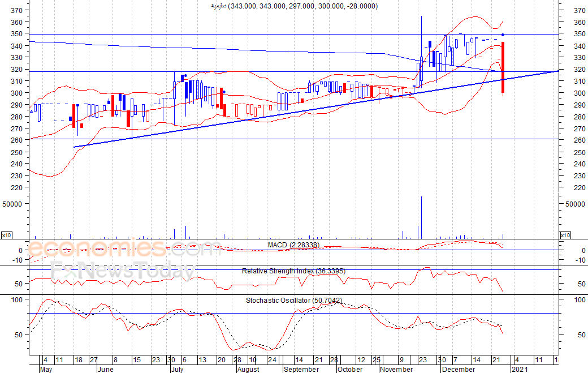Screen dimensions: 588x373
Task: Select the 2021 year label on time axis
Action: click(x=519, y=369)
